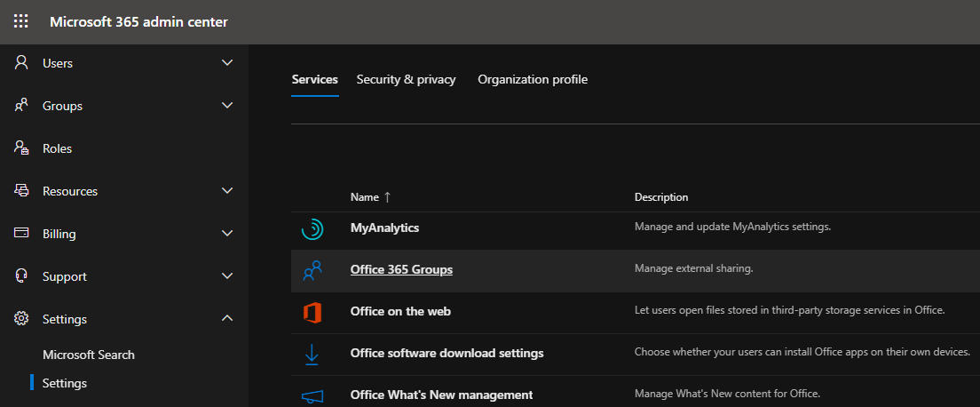Click the Office on the web logo icon

(312, 312)
